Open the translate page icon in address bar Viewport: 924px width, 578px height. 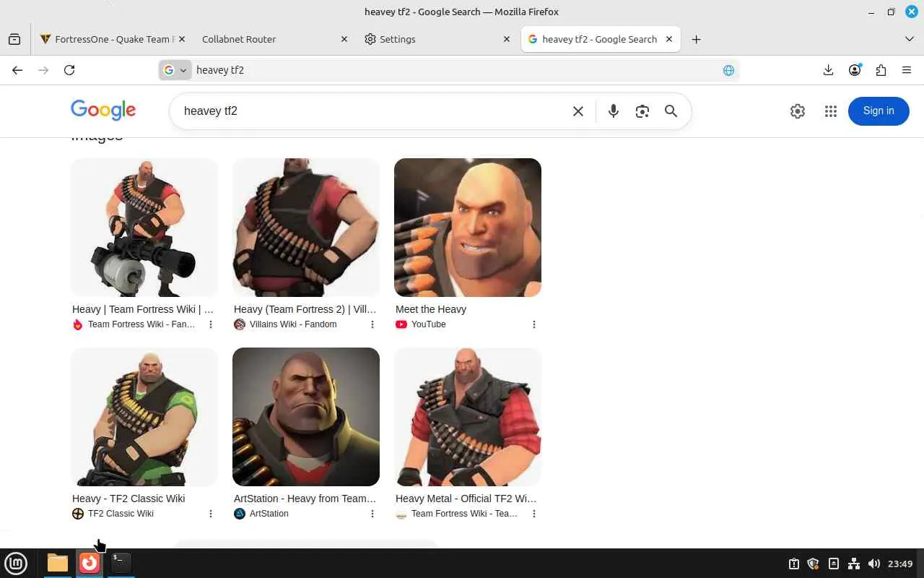728,70
